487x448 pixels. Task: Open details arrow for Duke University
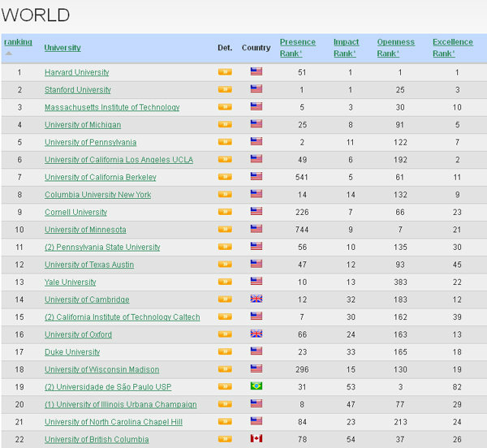coord(225,352)
